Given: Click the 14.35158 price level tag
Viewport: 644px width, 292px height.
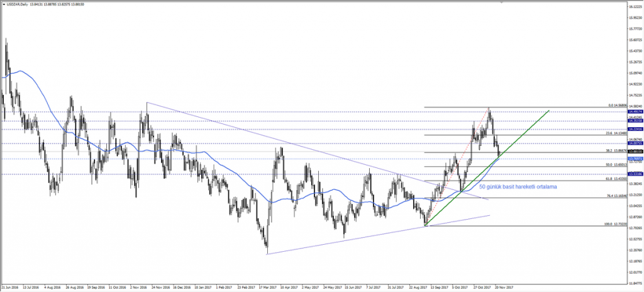Looking at the screenshot, I should click(635, 121).
